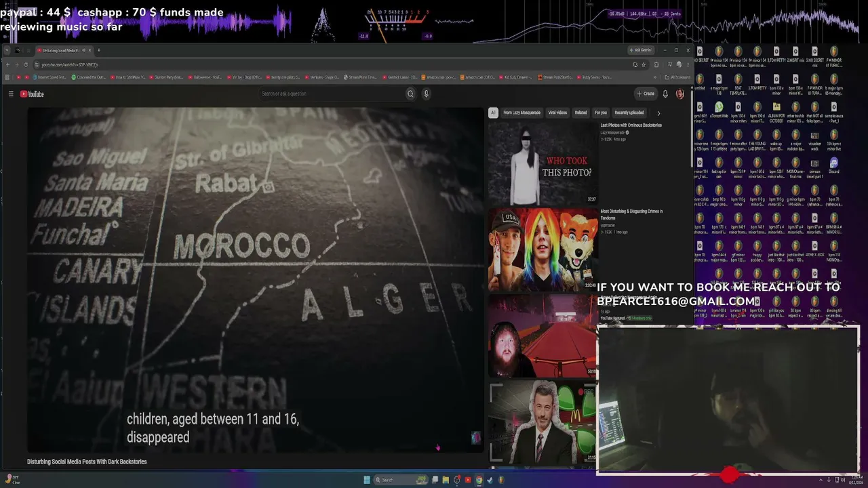Select the 'Viral videos' chip
This screenshot has width=868, height=488.
tap(557, 113)
